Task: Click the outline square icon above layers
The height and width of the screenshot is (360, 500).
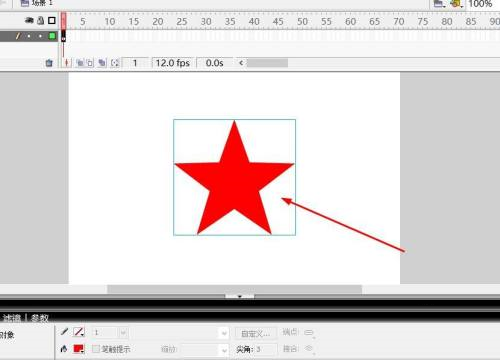Action: [x=52, y=21]
